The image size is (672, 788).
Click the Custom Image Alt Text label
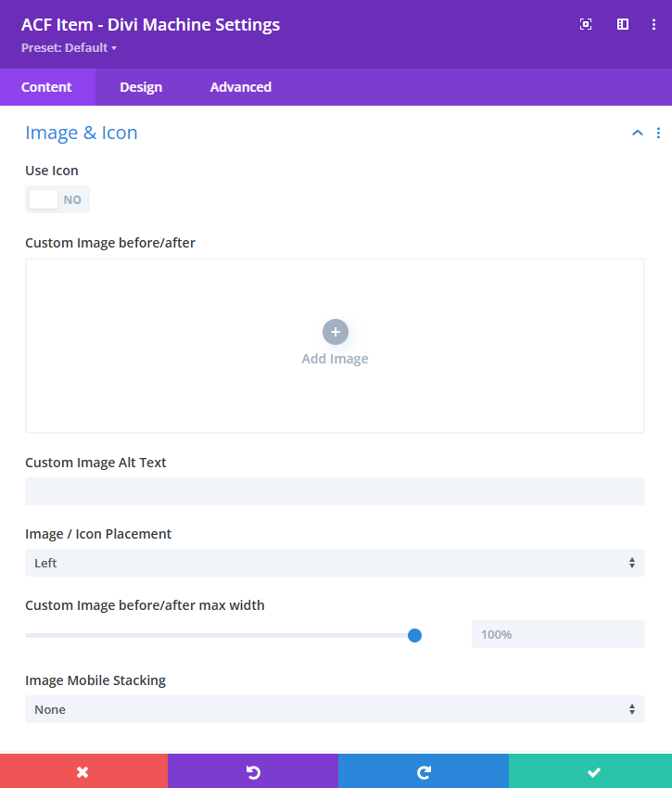[x=95, y=463]
